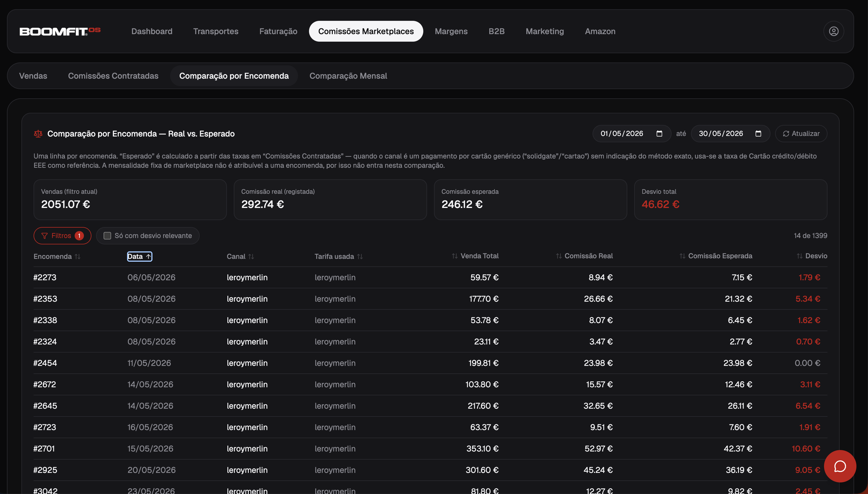The height and width of the screenshot is (494, 868).
Task: Switch to Vendas tab
Action: 33,76
